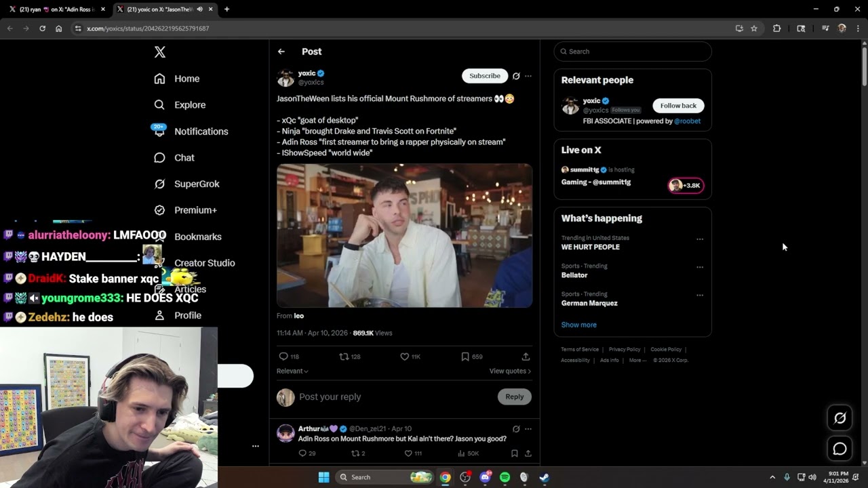Click the X search box
Viewport: 868px width, 488px height.
coord(633,52)
